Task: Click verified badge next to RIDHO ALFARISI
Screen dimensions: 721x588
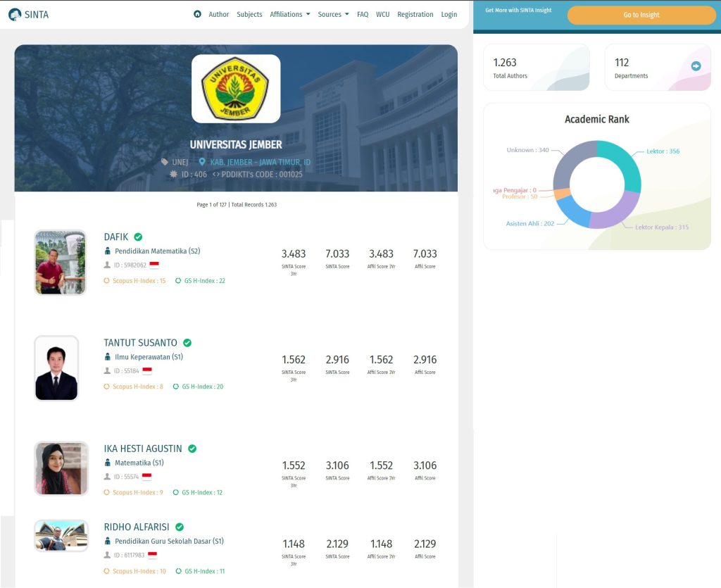Action: tap(180, 527)
